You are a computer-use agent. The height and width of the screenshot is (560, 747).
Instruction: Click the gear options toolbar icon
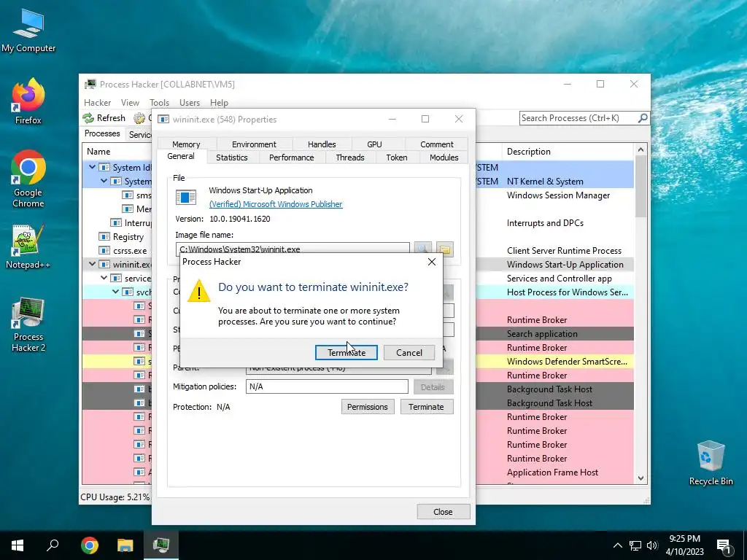pos(139,117)
